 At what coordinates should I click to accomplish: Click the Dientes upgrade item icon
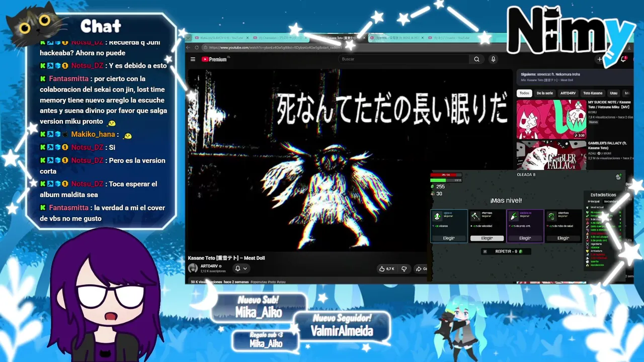pos(552,216)
